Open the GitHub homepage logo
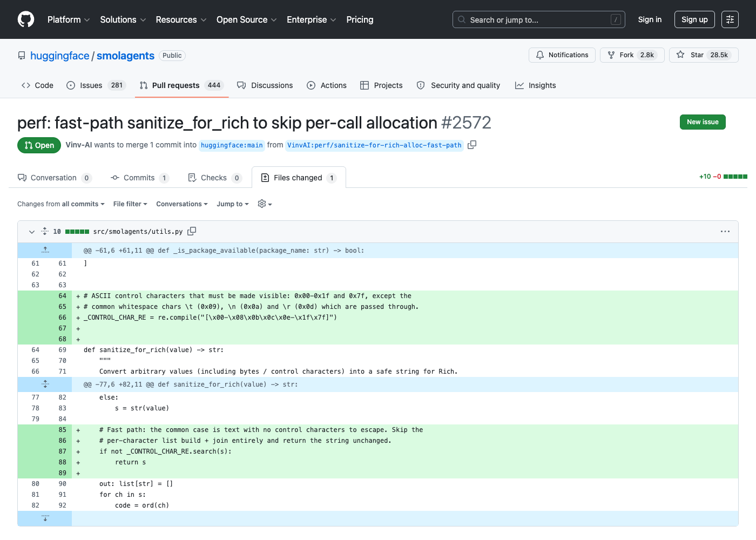Viewport: 756px width, 540px height. coord(26,19)
